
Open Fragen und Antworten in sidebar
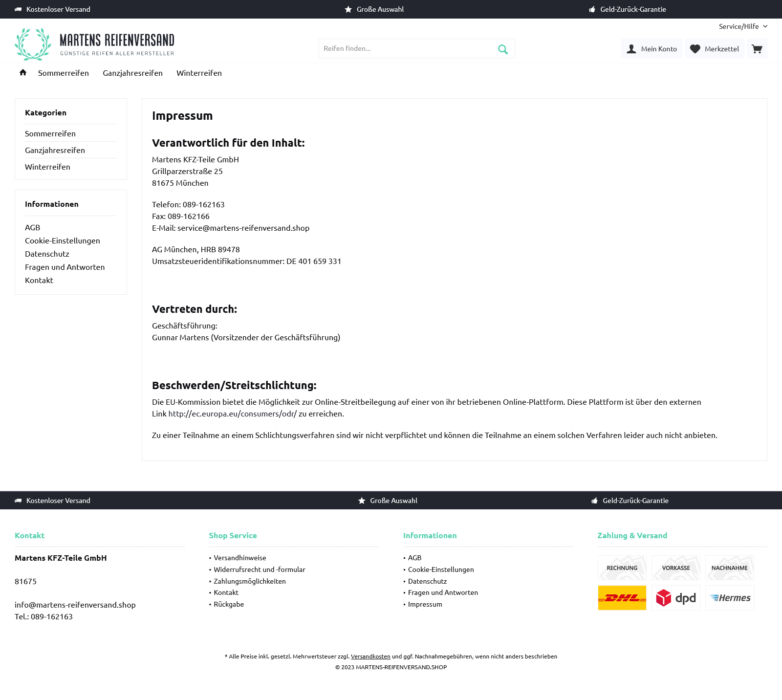point(65,267)
